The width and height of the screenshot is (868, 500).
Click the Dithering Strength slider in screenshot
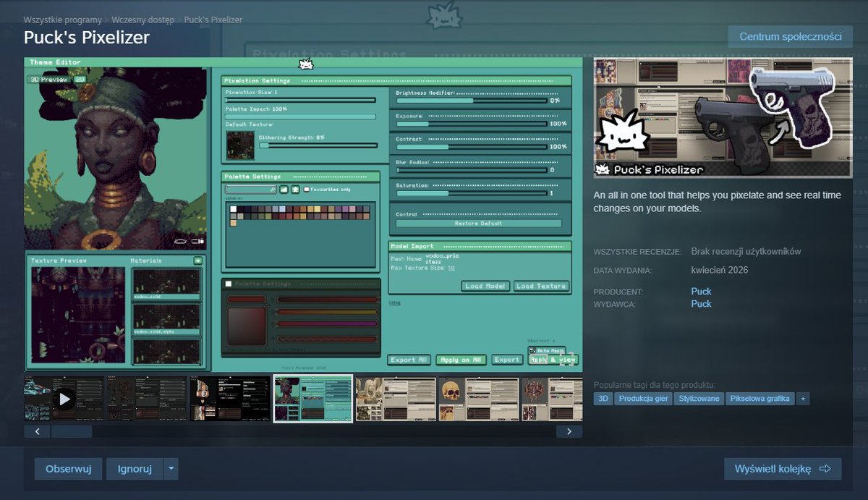click(x=318, y=145)
